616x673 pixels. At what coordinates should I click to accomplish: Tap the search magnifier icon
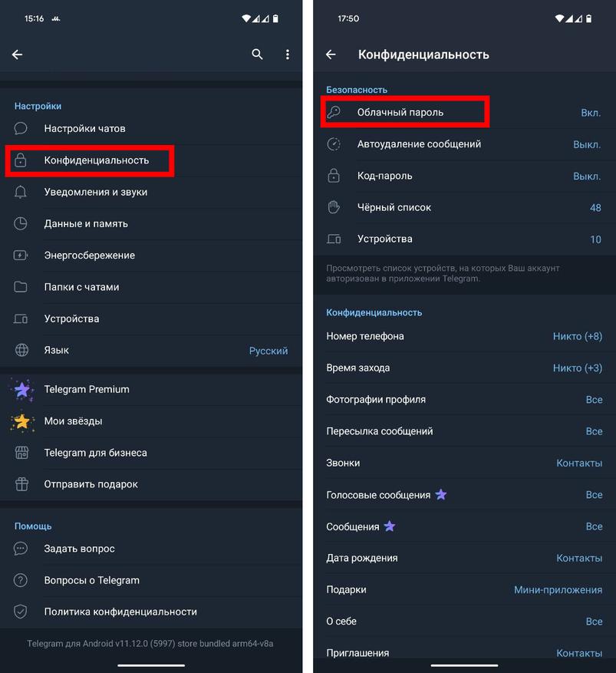[258, 54]
